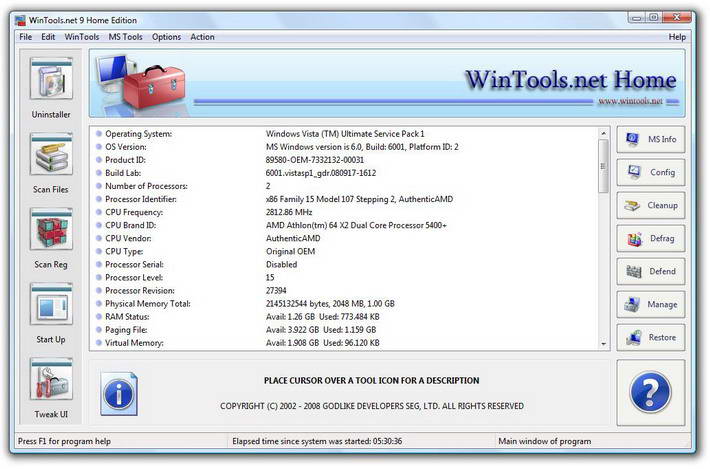Open the Help menu
The width and height of the screenshot is (710, 469).
tap(677, 37)
